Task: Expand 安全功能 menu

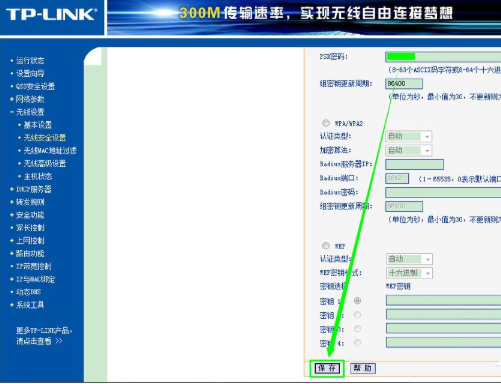Action: point(30,215)
